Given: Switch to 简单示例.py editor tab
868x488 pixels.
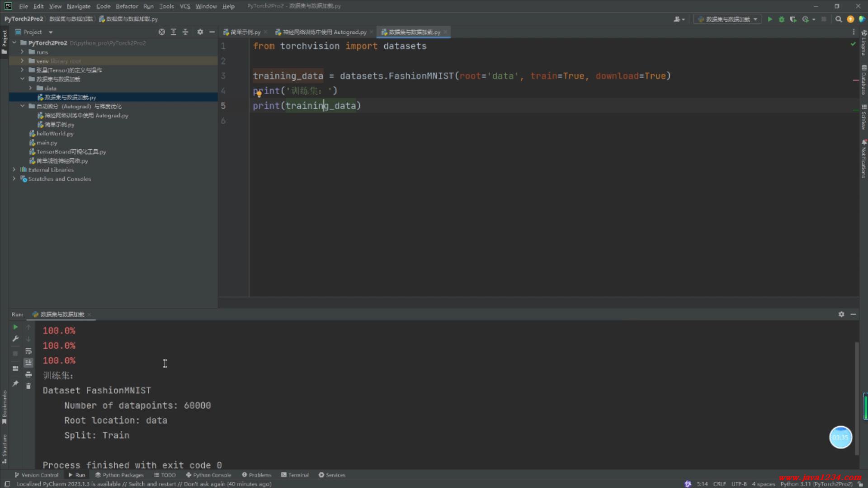Looking at the screenshot, I should click(x=245, y=32).
